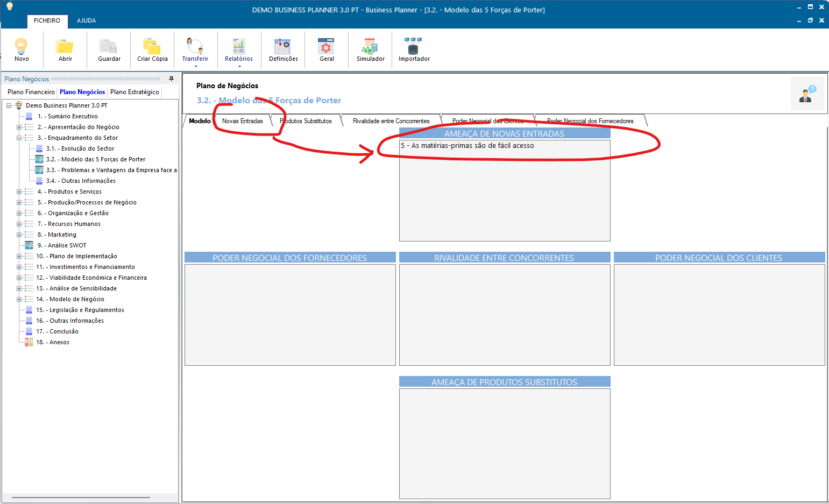Click the icon beside 3.3. Problemas e Vantagens
Viewport: 829px width, 504px height.
click(39, 170)
